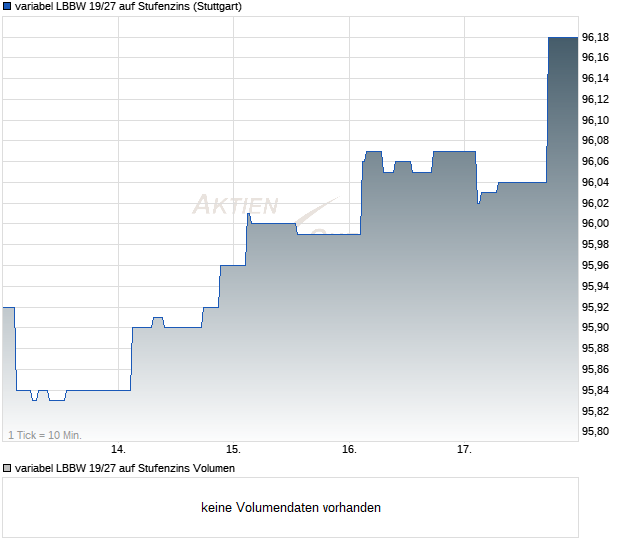Click the 96,02 price axis label
The image size is (620, 546).
(595, 203)
